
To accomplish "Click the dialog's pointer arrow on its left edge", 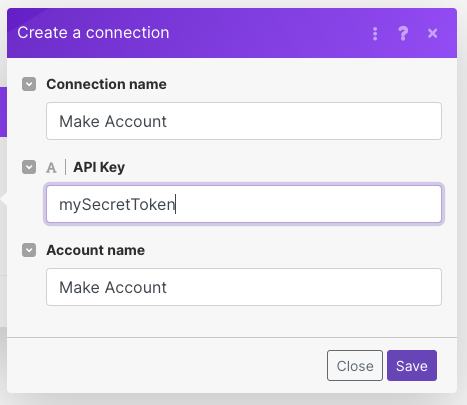I will (4, 199).
